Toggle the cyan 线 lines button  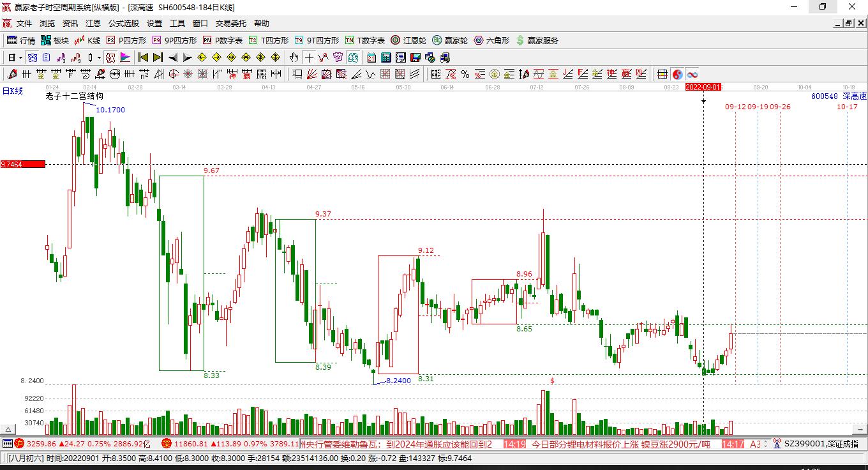tap(353, 57)
